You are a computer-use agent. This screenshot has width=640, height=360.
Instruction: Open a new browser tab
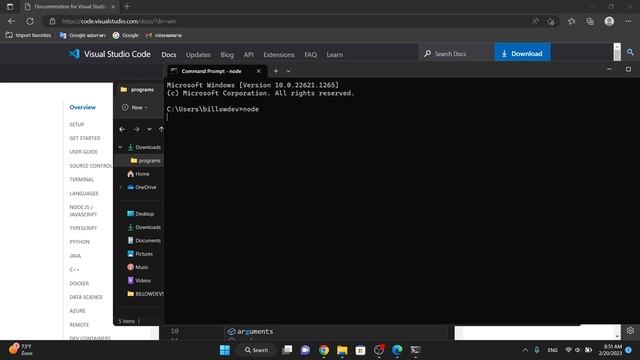pos(127,7)
